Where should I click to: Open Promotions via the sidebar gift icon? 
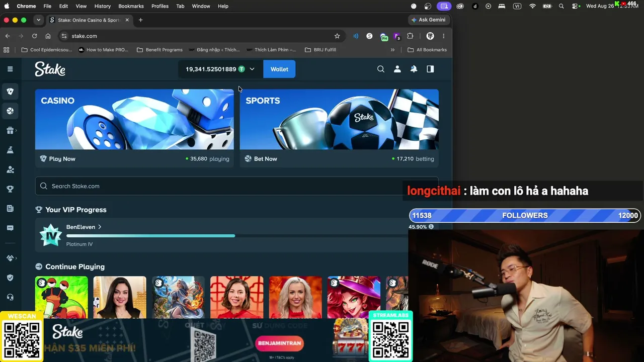(x=10, y=131)
